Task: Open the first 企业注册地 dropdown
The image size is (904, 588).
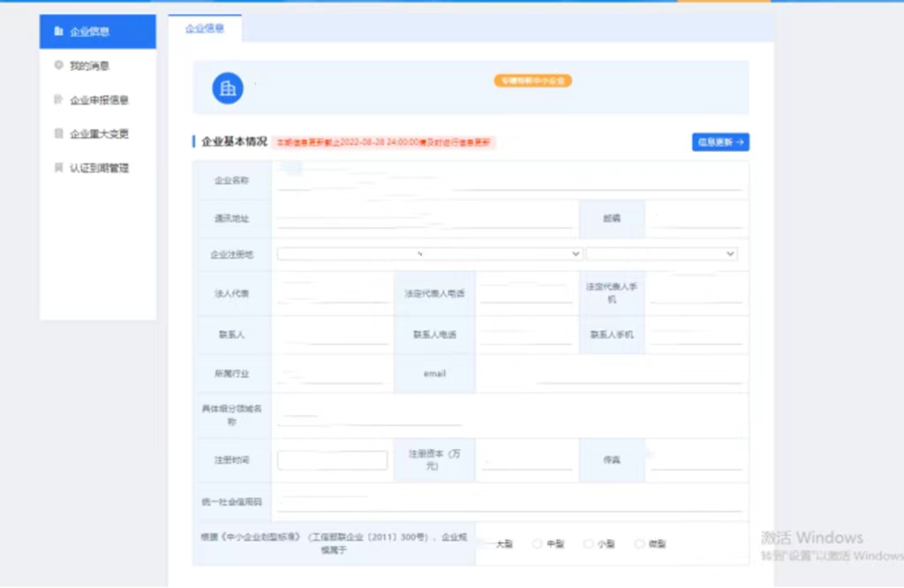Action: 353,254
